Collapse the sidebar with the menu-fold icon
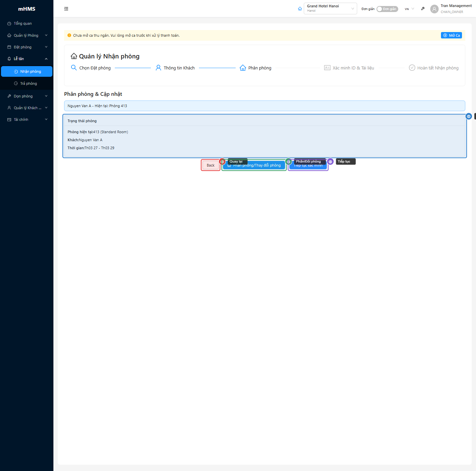476x471 pixels. click(x=66, y=9)
